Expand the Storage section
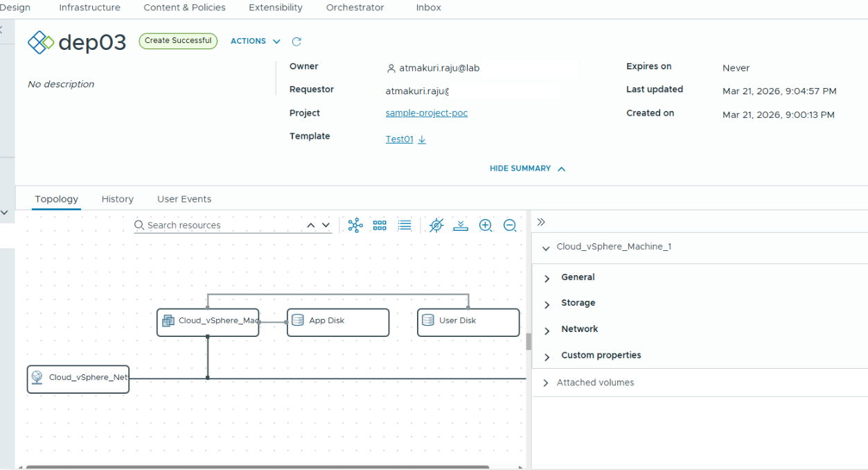Screen dimensions: 868x470 (578, 303)
